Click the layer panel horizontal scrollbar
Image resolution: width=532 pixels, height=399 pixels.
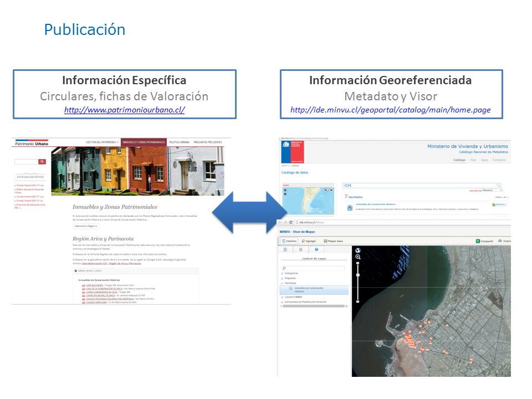[x=314, y=306]
